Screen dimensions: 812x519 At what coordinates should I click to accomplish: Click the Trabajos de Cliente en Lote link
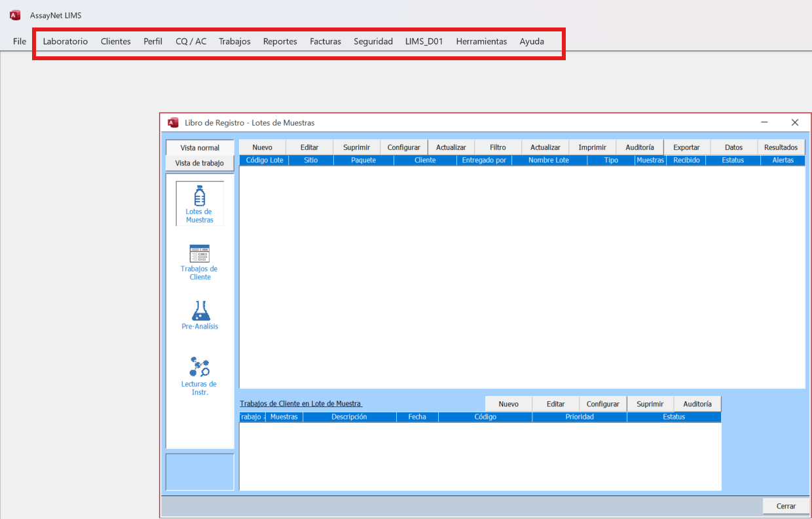[x=301, y=404]
